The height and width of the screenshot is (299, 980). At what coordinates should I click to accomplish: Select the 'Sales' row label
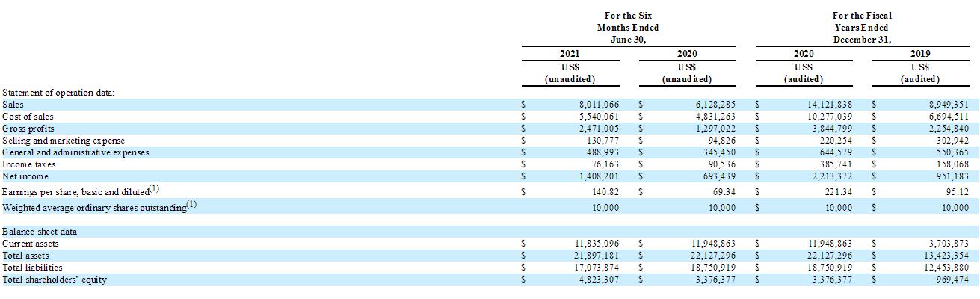click(13, 105)
